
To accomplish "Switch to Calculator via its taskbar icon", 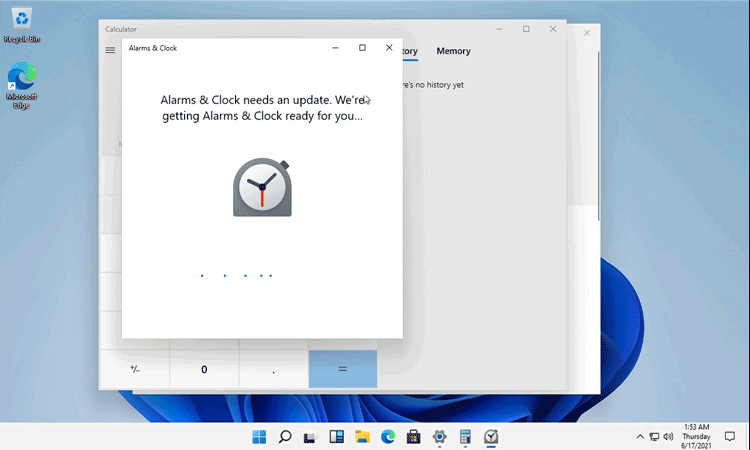I will pyautogui.click(x=465, y=436).
